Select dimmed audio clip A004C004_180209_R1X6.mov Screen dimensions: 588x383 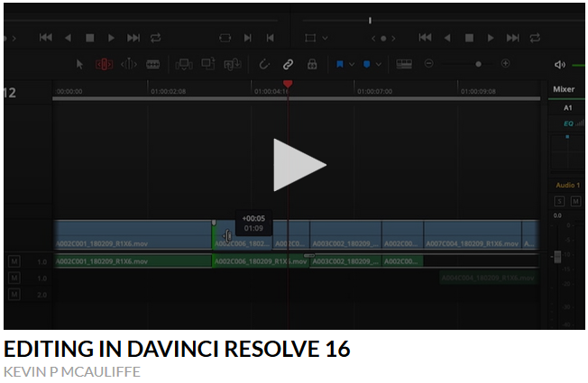point(488,278)
